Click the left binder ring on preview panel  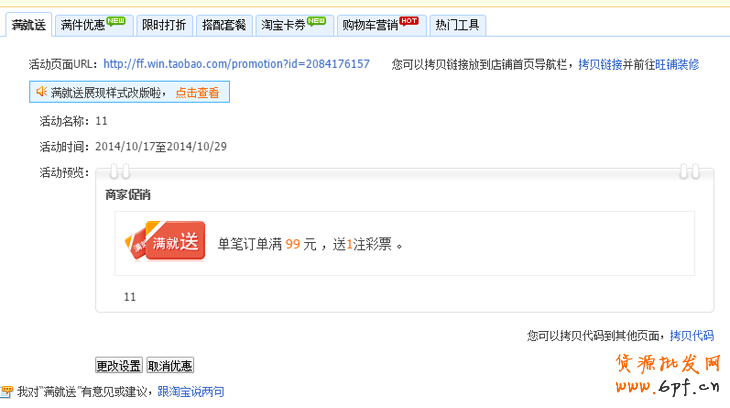coord(120,171)
